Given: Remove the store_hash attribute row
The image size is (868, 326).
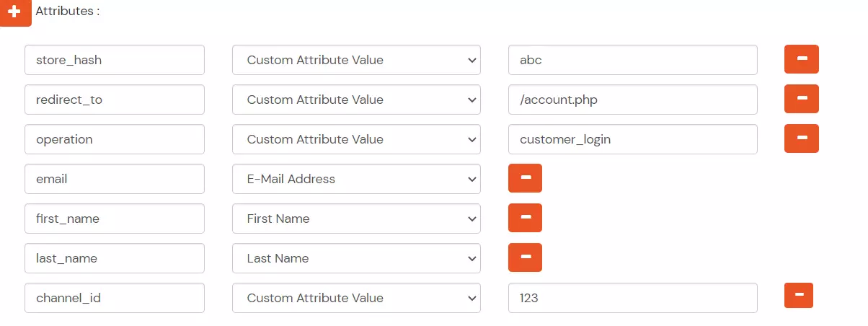Looking at the screenshot, I should click(x=801, y=60).
